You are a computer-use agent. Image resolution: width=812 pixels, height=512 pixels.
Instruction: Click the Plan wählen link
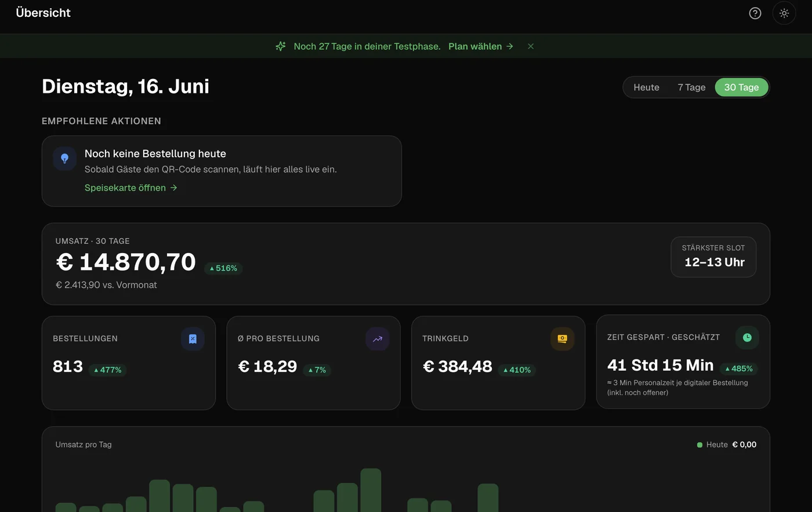[x=481, y=46]
